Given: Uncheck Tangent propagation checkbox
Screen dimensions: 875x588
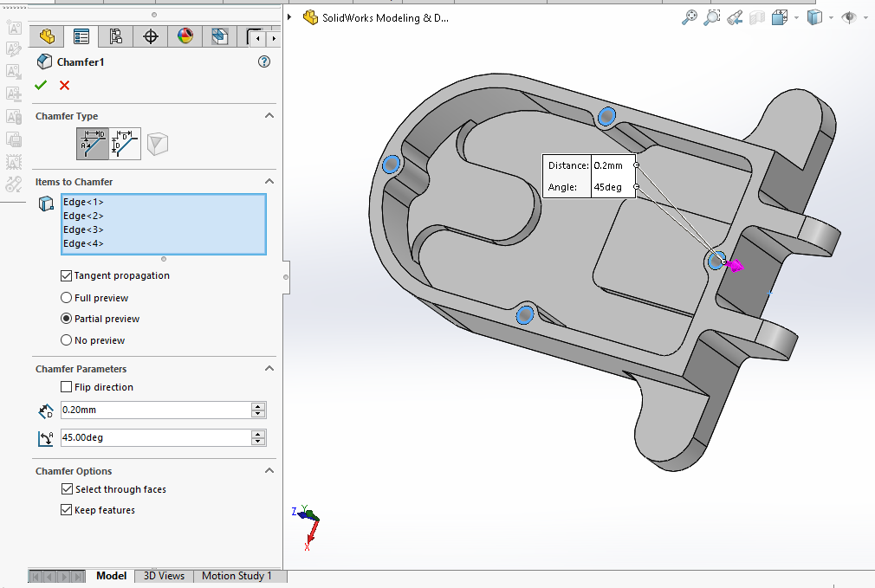Looking at the screenshot, I should (x=67, y=275).
